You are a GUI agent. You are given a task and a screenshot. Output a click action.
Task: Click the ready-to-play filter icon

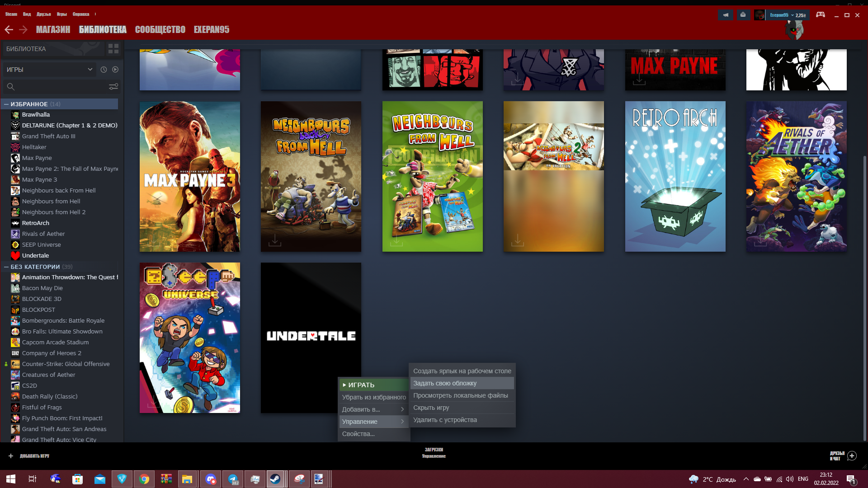click(115, 70)
